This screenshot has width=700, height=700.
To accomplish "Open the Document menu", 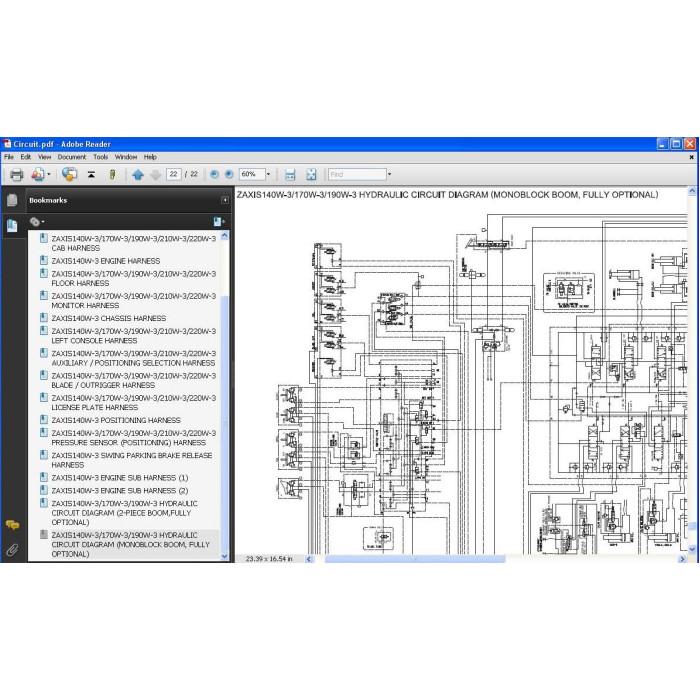I will click(x=71, y=157).
